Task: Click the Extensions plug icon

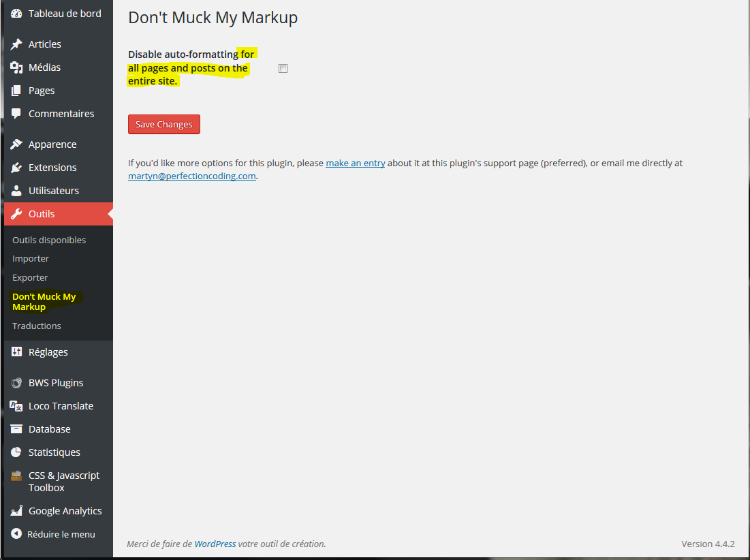Action: (16, 168)
